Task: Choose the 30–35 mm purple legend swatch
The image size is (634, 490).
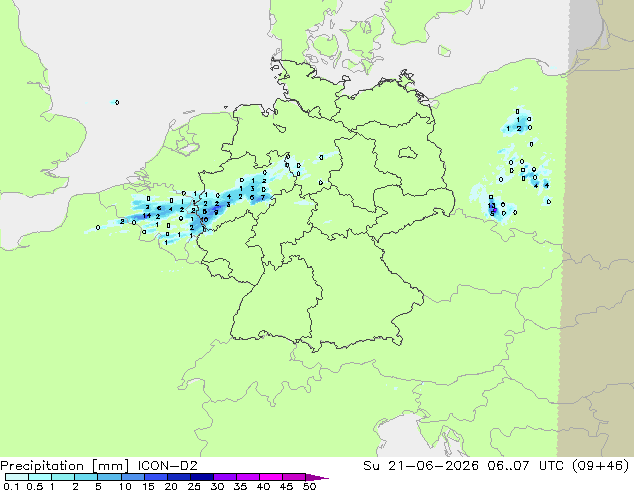Action: pyautogui.click(x=225, y=477)
